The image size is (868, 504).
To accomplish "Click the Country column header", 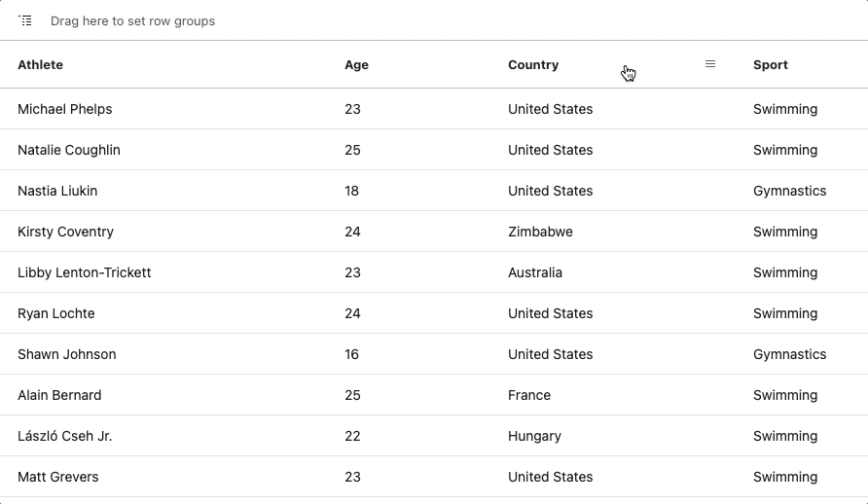I will point(533,65).
